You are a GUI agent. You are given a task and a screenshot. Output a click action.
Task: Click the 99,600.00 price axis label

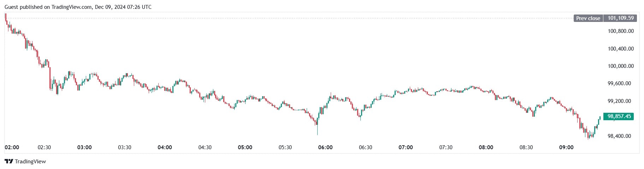tap(619, 83)
